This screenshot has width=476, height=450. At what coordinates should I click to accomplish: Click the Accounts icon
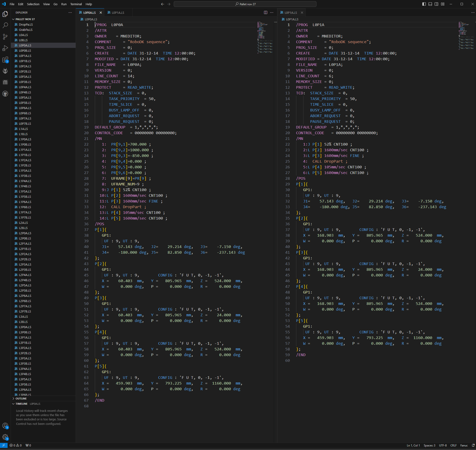coord(5,426)
